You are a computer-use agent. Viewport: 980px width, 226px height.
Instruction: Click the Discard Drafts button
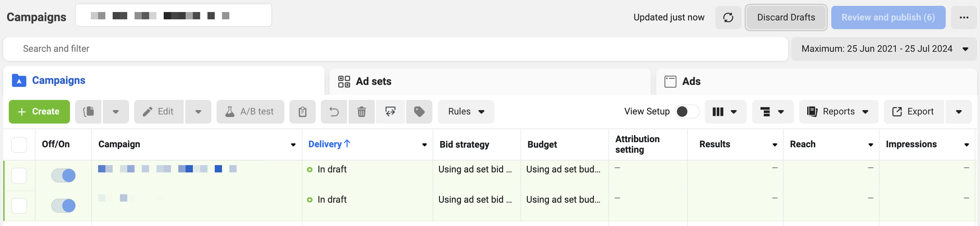pyautogui.click(x=786, y=17)
